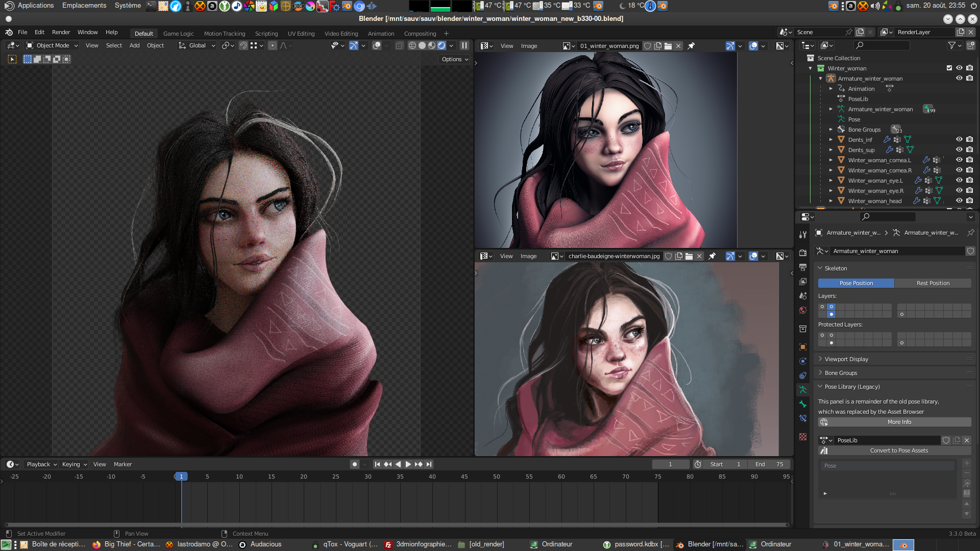This screenshot has width=980, height=551.
Task: Open the Object properties tab
Action: coord(803,347)
